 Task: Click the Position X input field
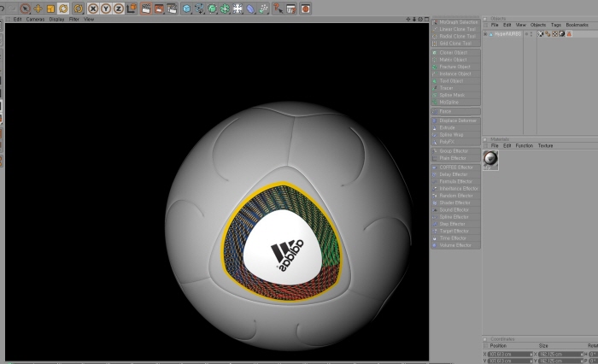click(510, 355)
